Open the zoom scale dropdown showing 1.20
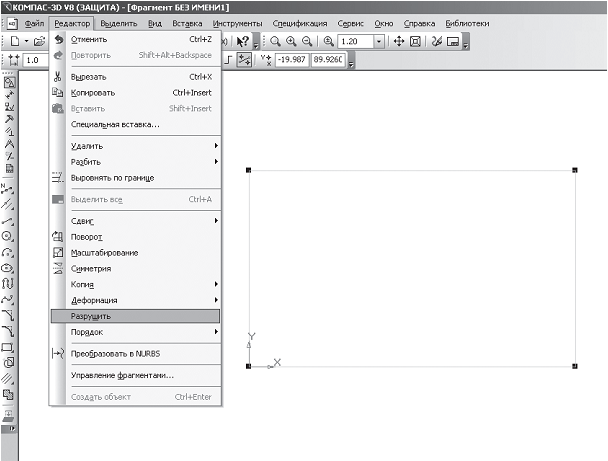The height and width of the screenshot is (461, 608). (x=379, y=41)
